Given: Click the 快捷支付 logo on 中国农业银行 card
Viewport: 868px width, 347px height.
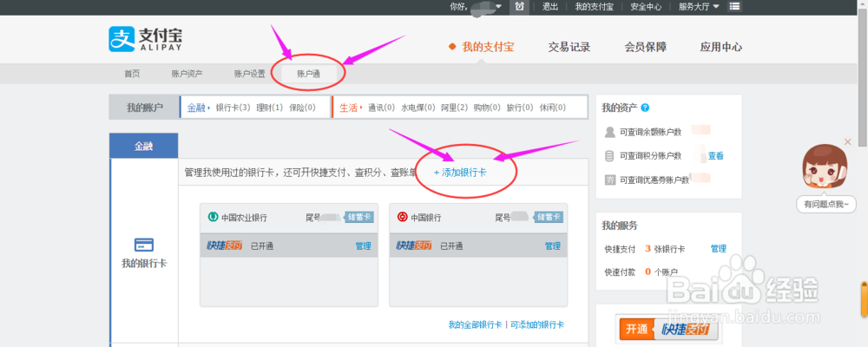Looking at the screenshot, I should click(x=224, y=246).
